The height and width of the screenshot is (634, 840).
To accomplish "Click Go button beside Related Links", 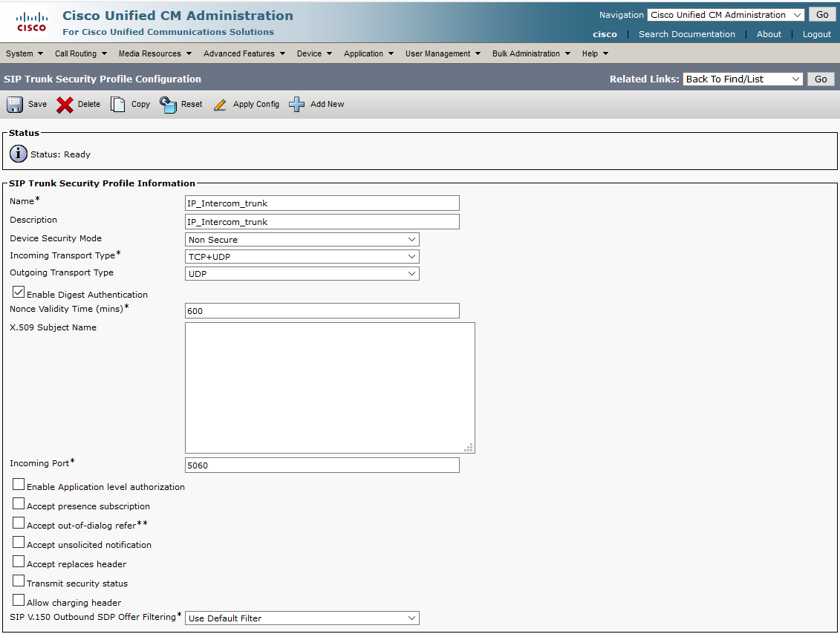I will [x=821, y=79].
